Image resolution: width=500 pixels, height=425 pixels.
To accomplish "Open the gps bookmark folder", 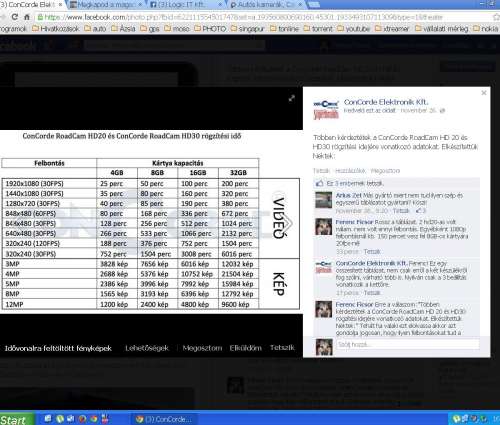I will [150, 29].
